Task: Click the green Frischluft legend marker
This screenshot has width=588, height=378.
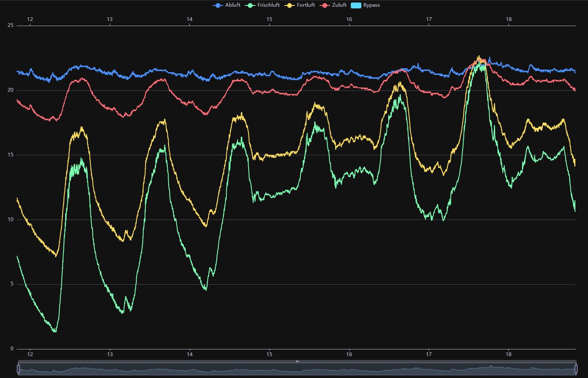Action: pos(250,5)
